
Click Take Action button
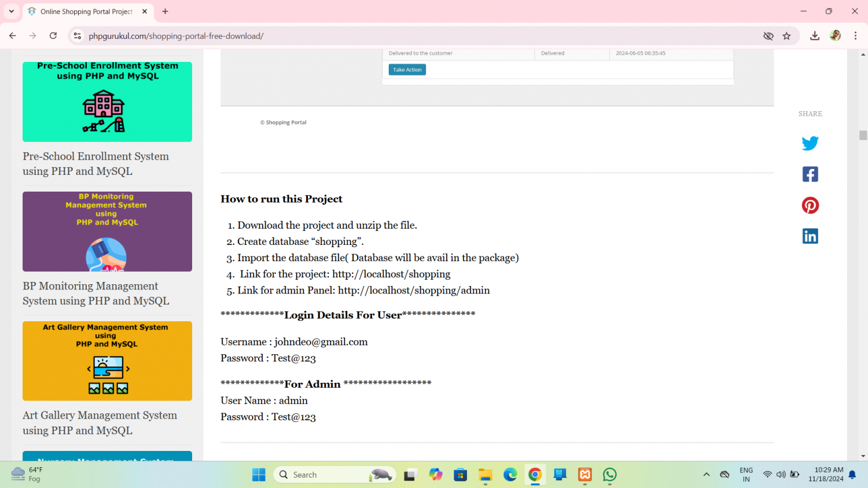tap(407, 69)
